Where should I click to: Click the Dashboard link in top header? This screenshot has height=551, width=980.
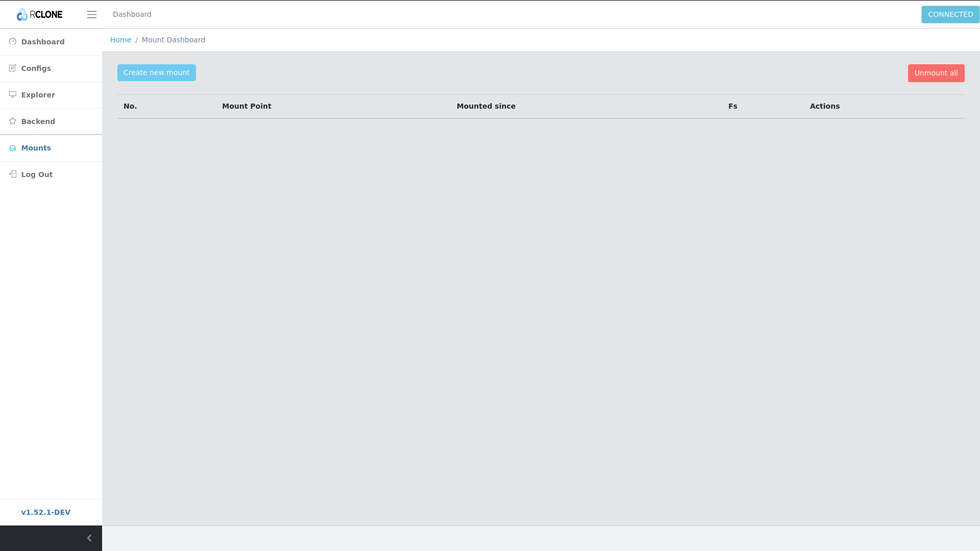click(132, 14)
